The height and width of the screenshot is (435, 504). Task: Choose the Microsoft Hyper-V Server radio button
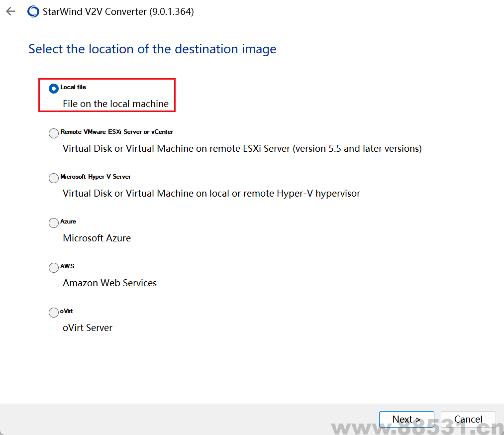click(x=54, y=178)
